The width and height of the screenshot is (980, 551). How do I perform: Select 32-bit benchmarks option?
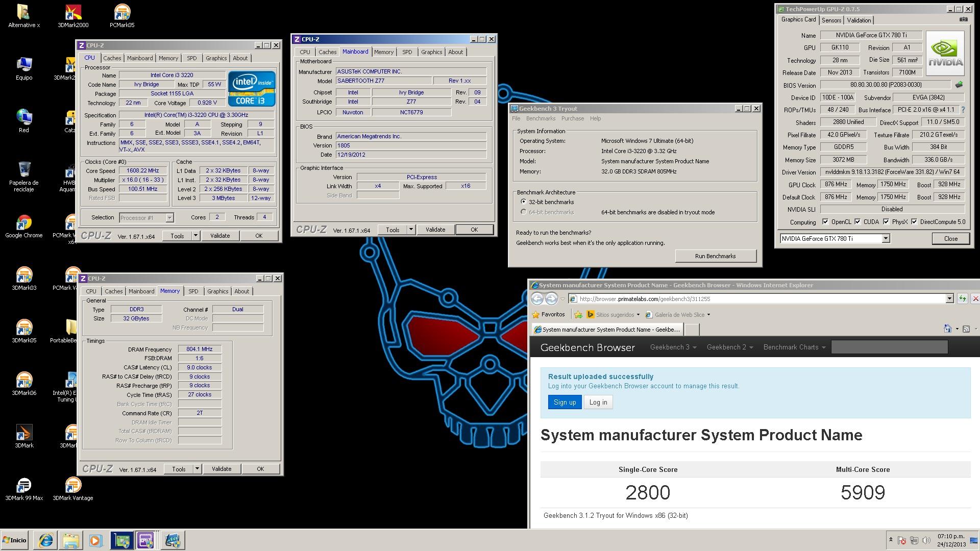pyautogui.click(x=523, y=202)
